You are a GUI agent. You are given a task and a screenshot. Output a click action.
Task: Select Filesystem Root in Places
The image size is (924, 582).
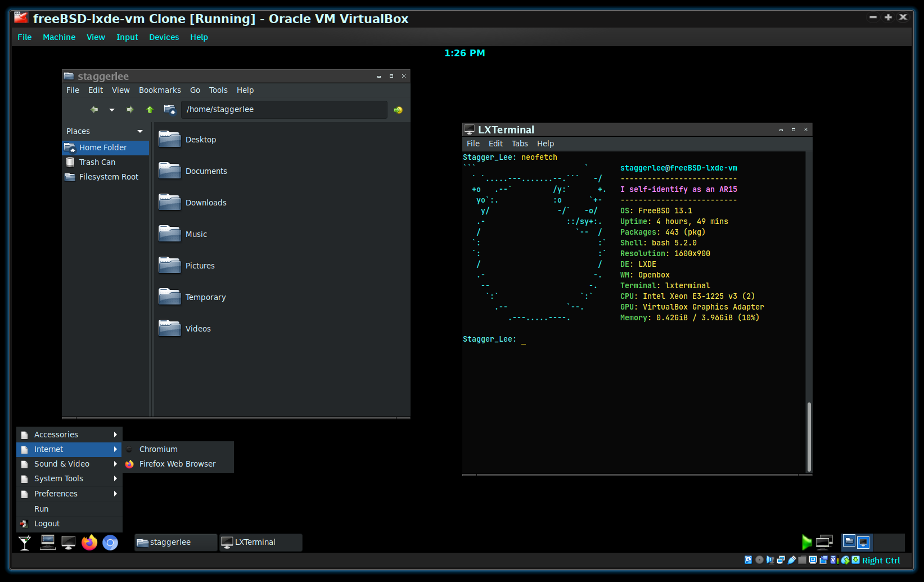(105, 177)
